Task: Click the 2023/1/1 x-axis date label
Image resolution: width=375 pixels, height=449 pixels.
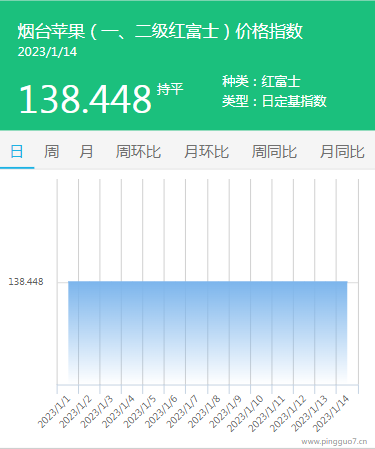Action: [x=54, y=412]
